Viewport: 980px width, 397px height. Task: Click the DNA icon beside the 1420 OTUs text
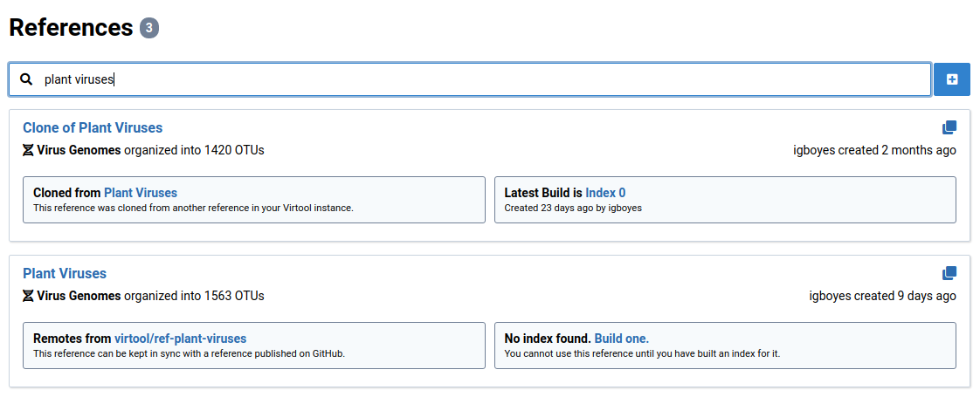click(x=28, y=150)
